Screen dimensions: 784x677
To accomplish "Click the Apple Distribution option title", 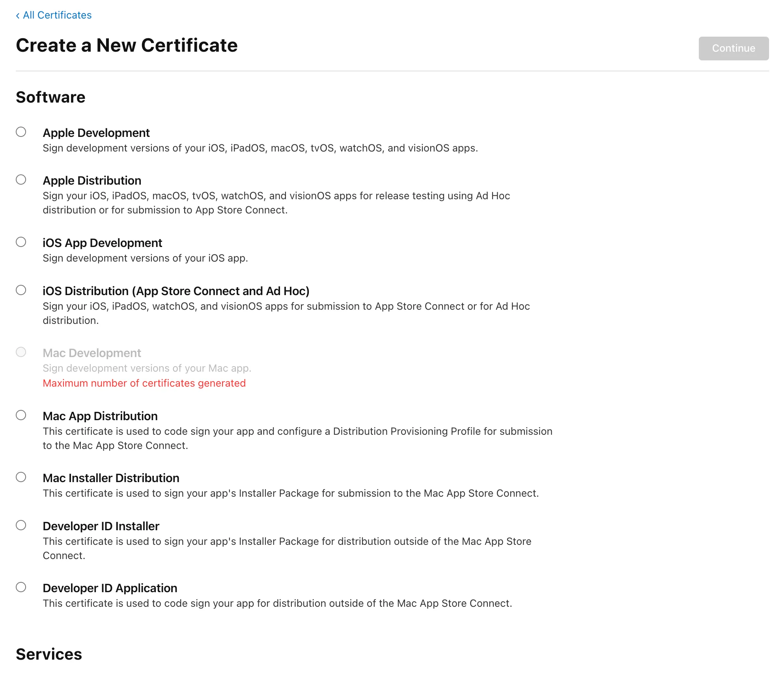I will (92, 181).
